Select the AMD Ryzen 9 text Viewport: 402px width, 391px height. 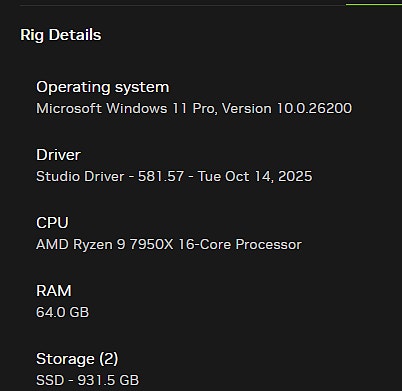click(81, 245)
